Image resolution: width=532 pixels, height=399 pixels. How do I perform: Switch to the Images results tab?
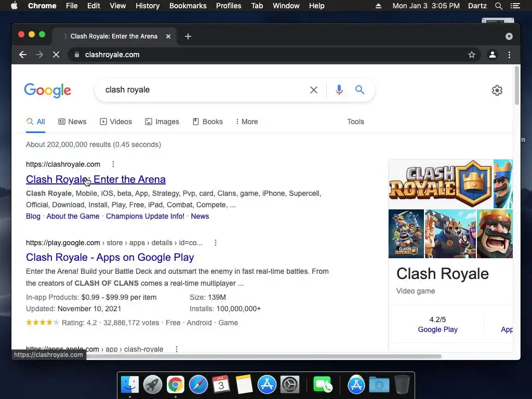tap(162, 122)
